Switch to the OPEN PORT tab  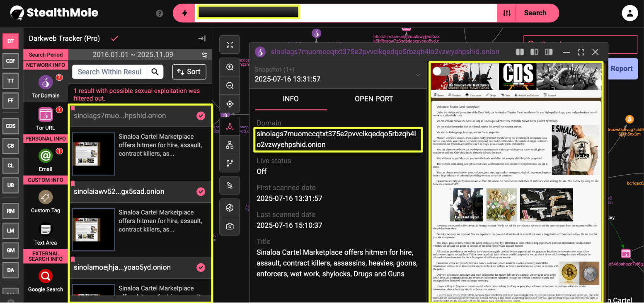click(373, 99)
